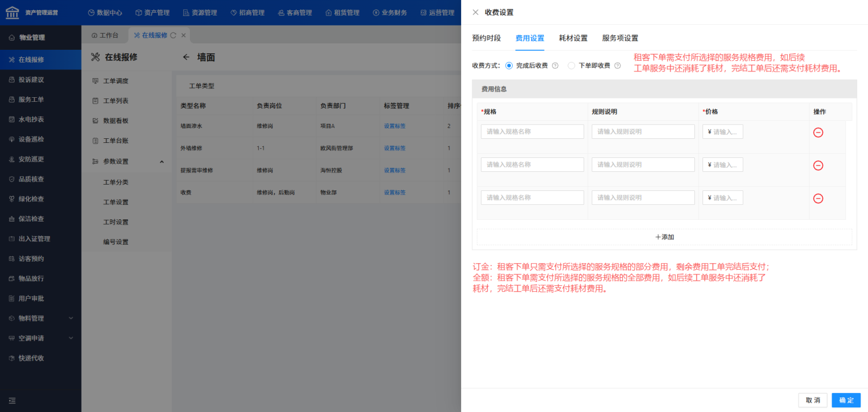Close the 在线报修 page tab
868x412 pixels.
tap(183, 35)
